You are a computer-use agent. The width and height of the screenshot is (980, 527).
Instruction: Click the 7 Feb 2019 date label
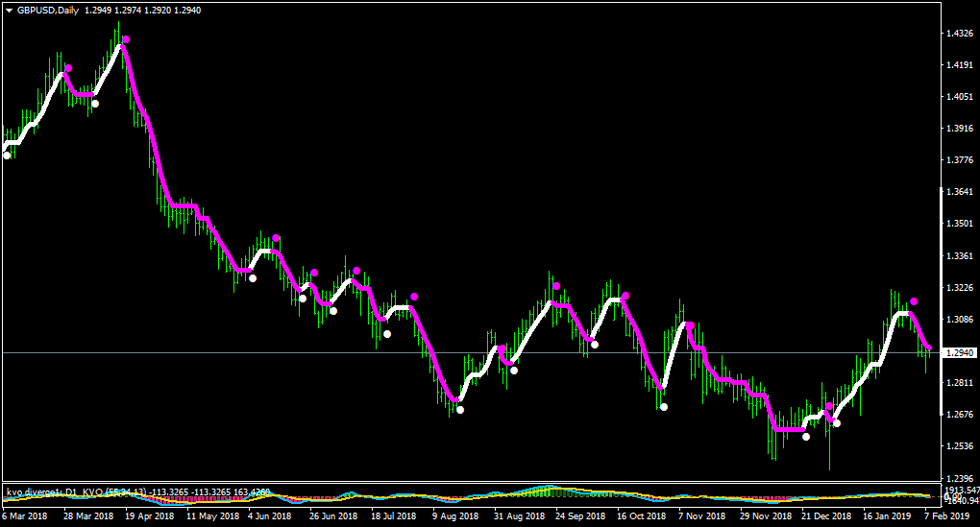(x=947, y=516)
